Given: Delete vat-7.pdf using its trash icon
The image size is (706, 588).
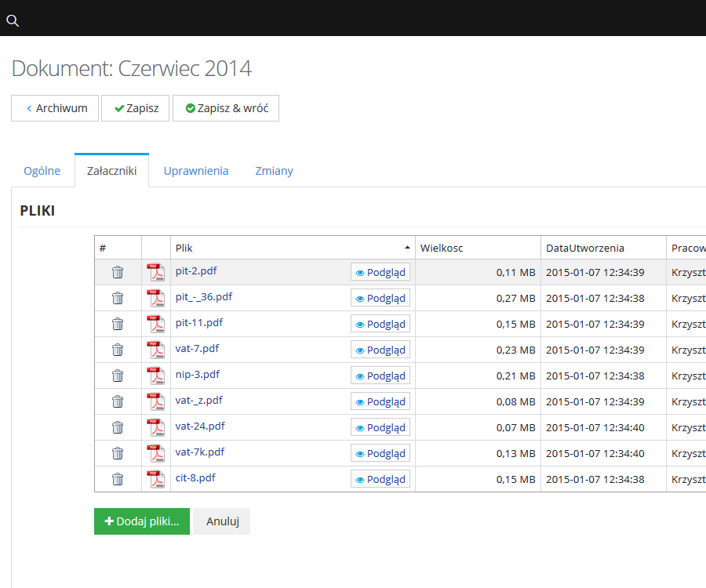Looking at the screenshot, I should pos(118,350).
